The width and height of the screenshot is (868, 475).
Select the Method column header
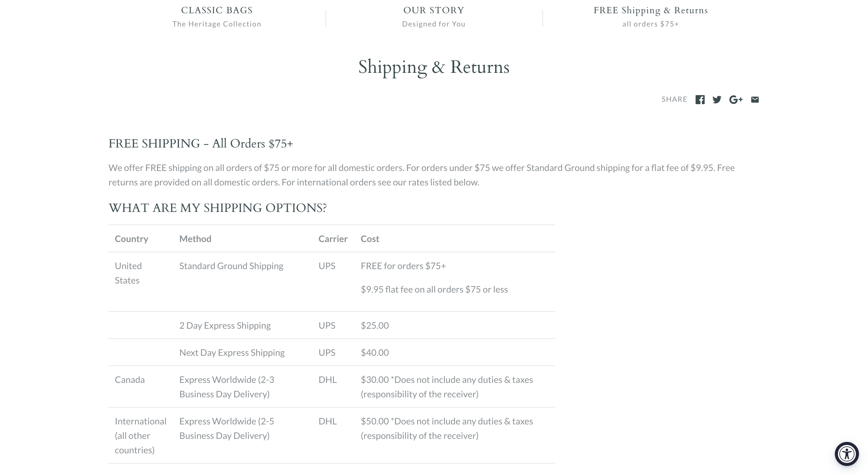(195, 239)
